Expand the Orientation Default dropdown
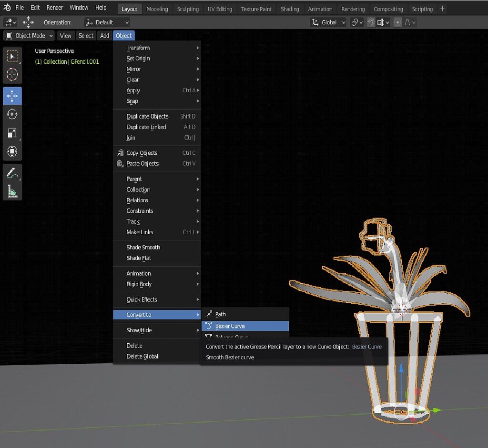Image resolution: width=488 pixels, height=448 pixels. (x=107, y=22)
